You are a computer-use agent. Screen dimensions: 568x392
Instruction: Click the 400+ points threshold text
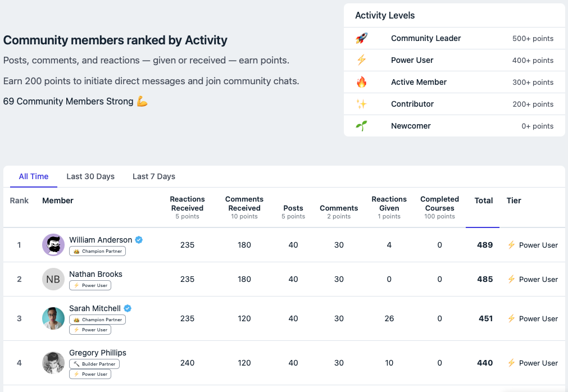pyautogui.click(x=533, y=60)
